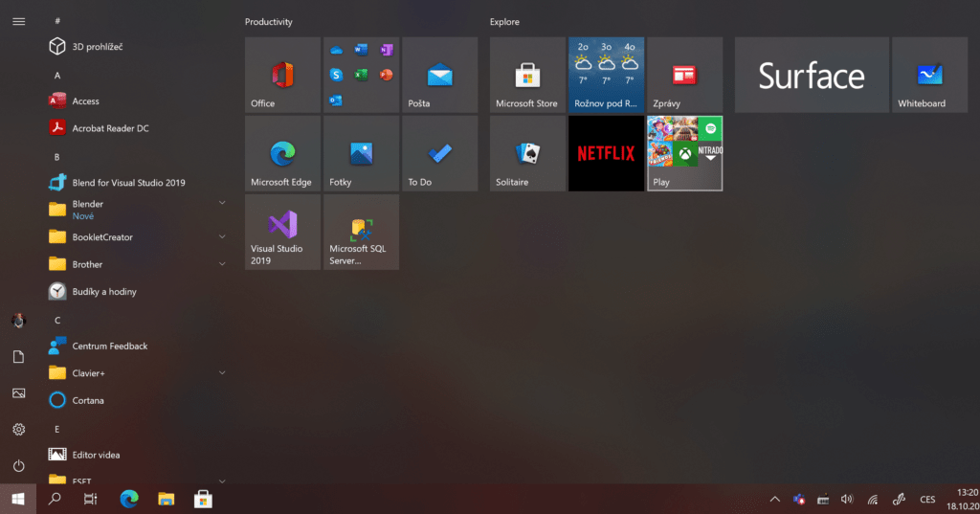Expand the Clavier+ folder group
This screenshot has height=514, width=980.
click(222, 372)
